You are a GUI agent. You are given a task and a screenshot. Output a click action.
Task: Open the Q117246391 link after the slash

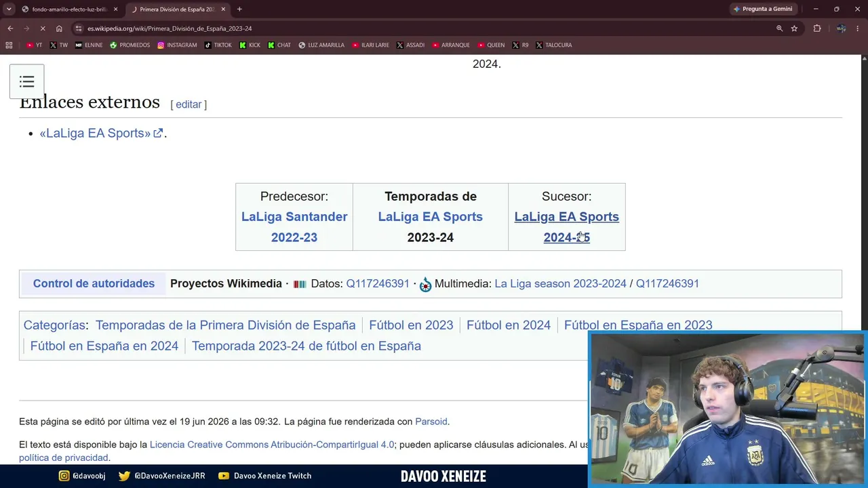[667, 283]
